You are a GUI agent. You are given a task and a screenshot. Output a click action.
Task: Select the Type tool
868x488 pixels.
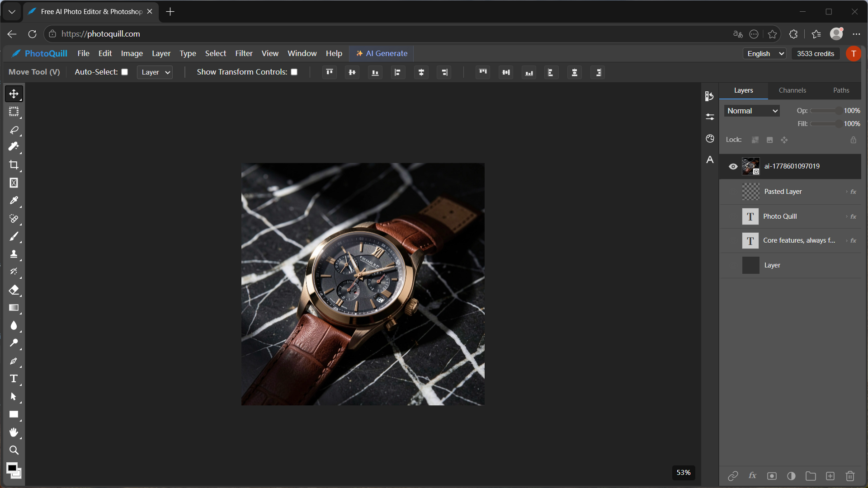14,379
